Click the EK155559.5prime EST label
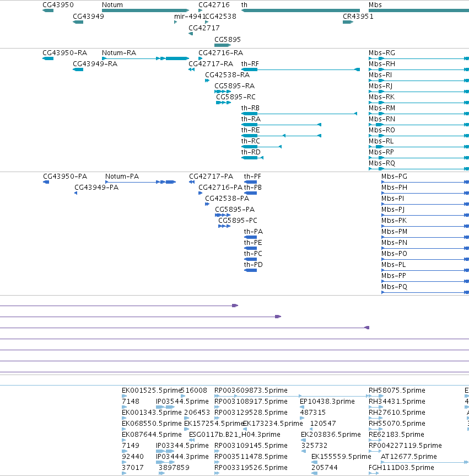The height and width of the screenshot is (476, 469). [x=341, y=457]
